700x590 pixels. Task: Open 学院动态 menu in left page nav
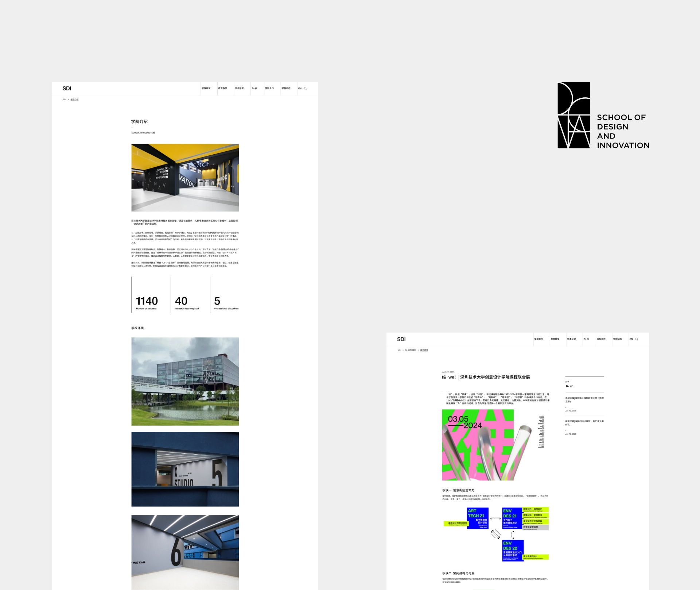tap(286, 88)
